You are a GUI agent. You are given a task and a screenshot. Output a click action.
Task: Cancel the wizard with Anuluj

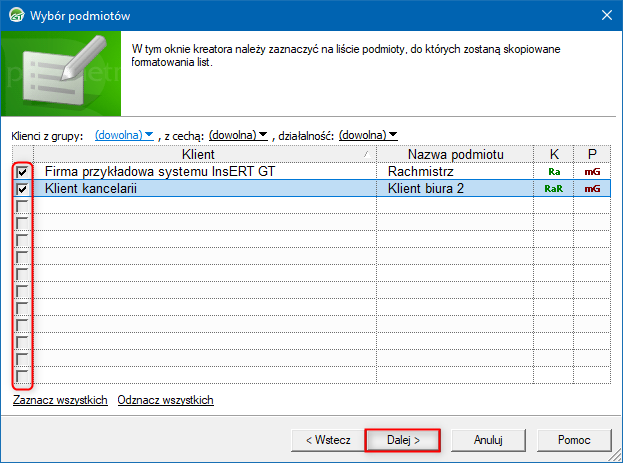pyautogui.click(x=488, y=440)
